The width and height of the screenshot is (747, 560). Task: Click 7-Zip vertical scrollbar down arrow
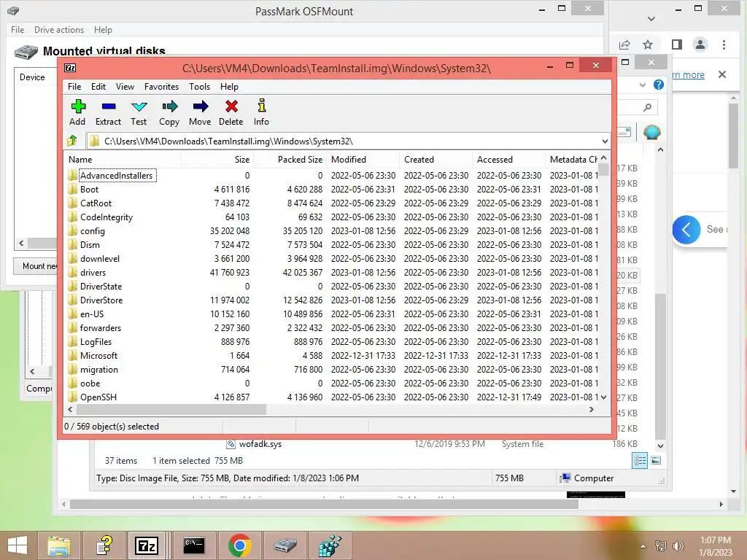click(x=603, y=397)
